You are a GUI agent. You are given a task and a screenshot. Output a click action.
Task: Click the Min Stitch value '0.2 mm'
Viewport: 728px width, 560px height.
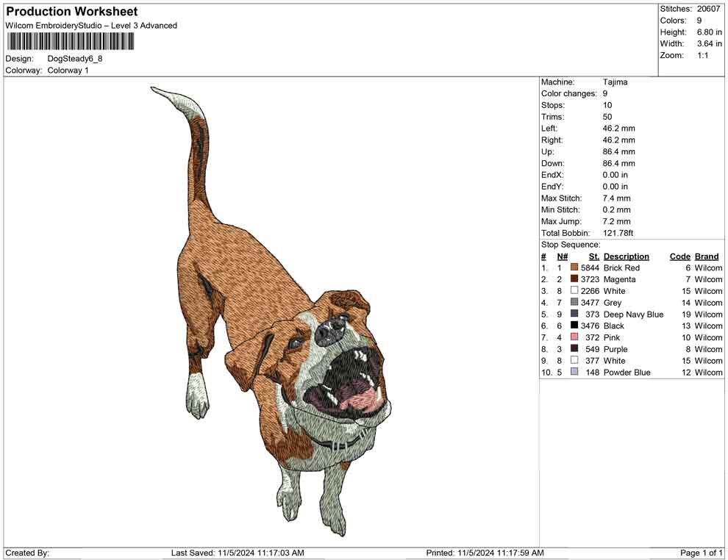(x=616, y=209)
